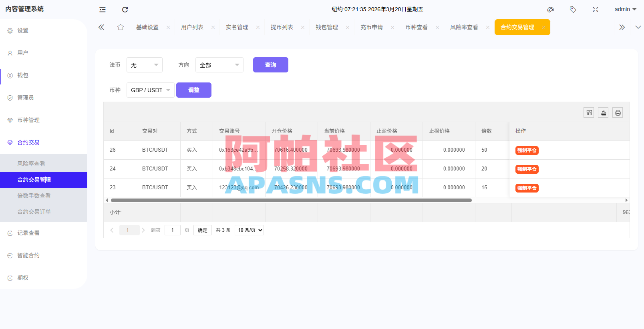
Task: Go to next page arrow in pagination
Action: coord(143,230)
